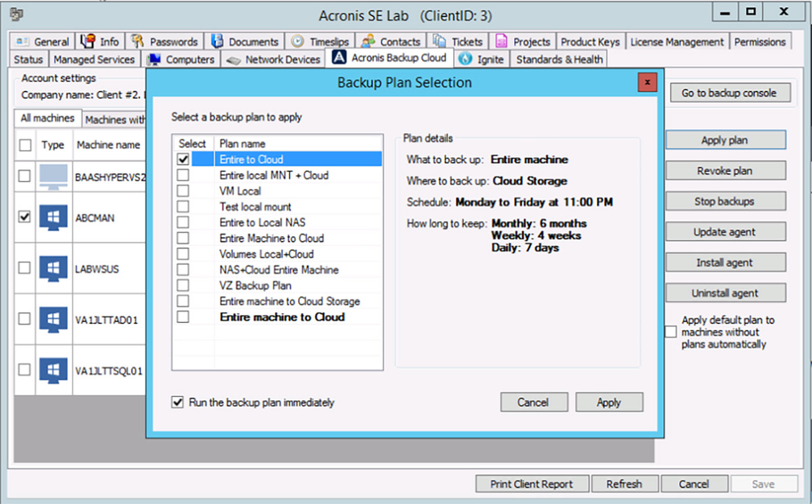Screen dimensions: 812x504
Task: Click the Apply plan button
Action: [725, 140]
